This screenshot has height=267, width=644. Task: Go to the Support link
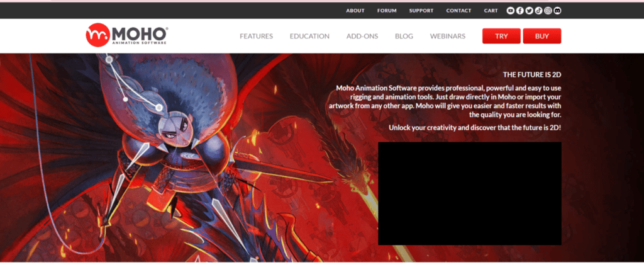coord(421,11)
